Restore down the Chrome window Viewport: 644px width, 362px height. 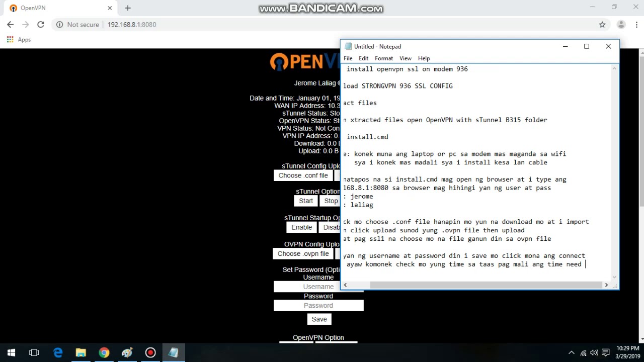pos(614,7)
